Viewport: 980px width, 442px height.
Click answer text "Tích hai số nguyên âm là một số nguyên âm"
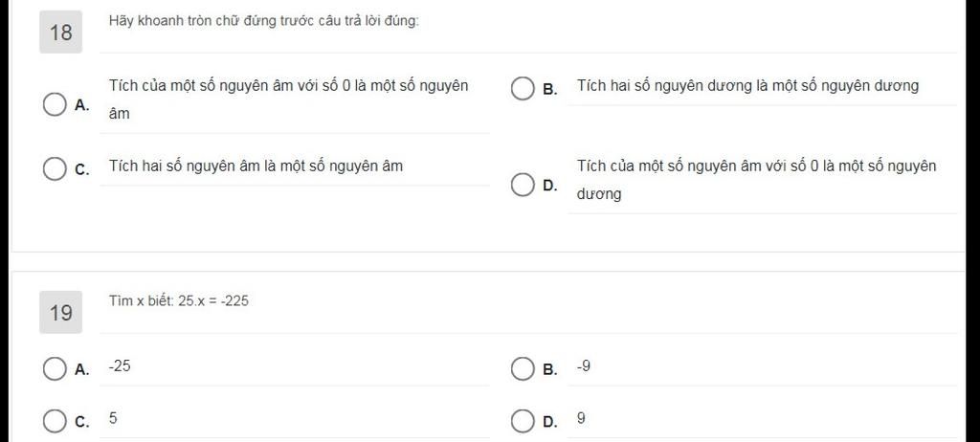256,166
